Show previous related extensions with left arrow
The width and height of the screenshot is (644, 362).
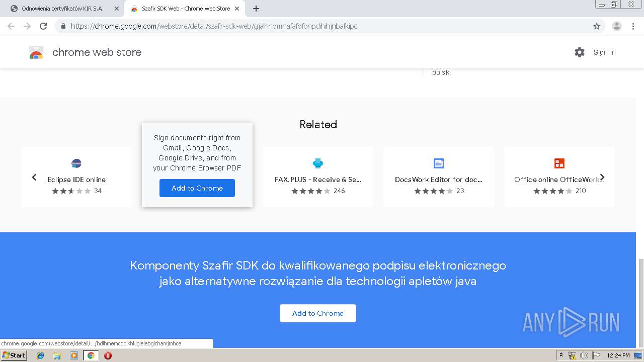[34, 177]
